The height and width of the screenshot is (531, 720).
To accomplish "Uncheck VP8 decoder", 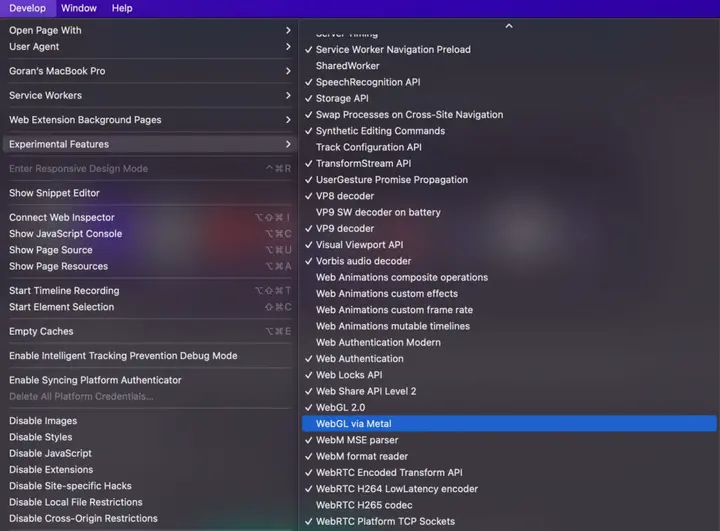I will (509, 196).
